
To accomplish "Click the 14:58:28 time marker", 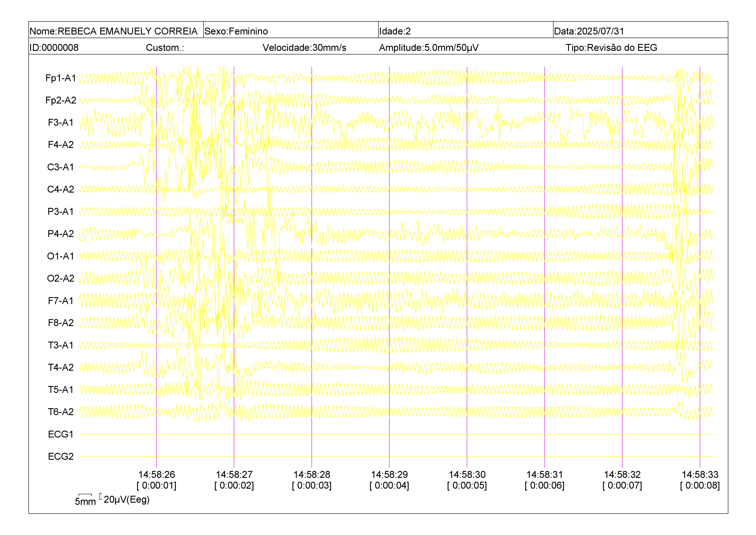I will (x=312, y=474).
